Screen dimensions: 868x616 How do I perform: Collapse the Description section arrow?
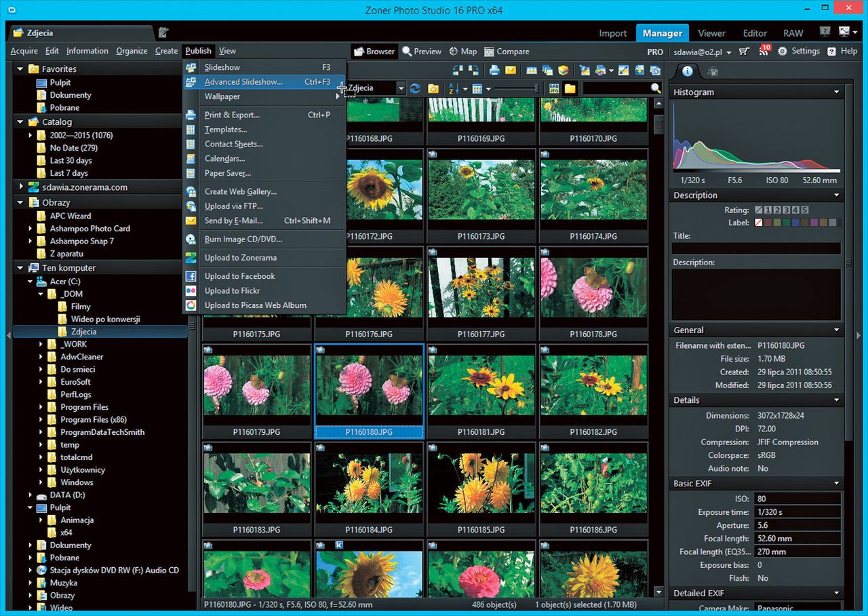click(x=836, y=195)
